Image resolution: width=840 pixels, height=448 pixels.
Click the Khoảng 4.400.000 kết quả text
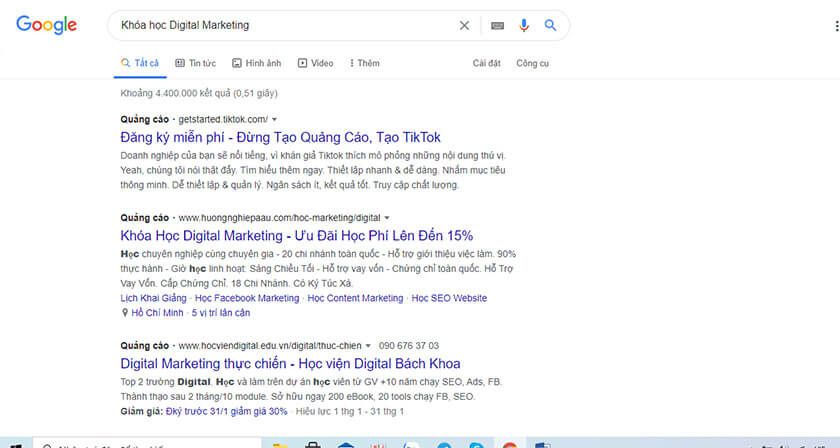point(199,93)
